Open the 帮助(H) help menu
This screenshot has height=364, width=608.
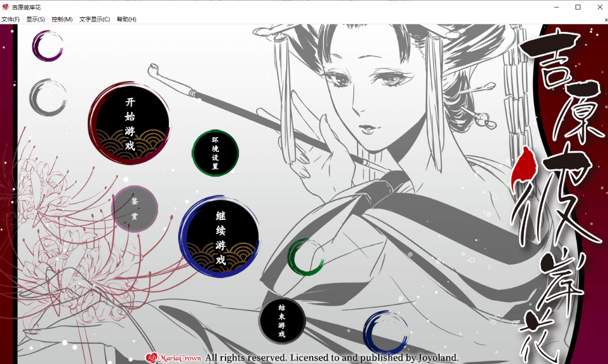coord(126,19)
